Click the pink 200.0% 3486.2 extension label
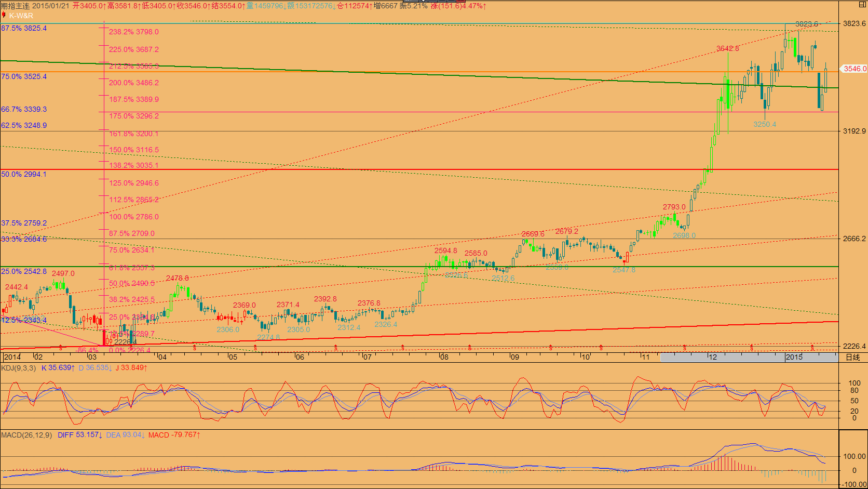Image resolution: width=868 pixels, height=489 pixels. click(x=134, y=83)
